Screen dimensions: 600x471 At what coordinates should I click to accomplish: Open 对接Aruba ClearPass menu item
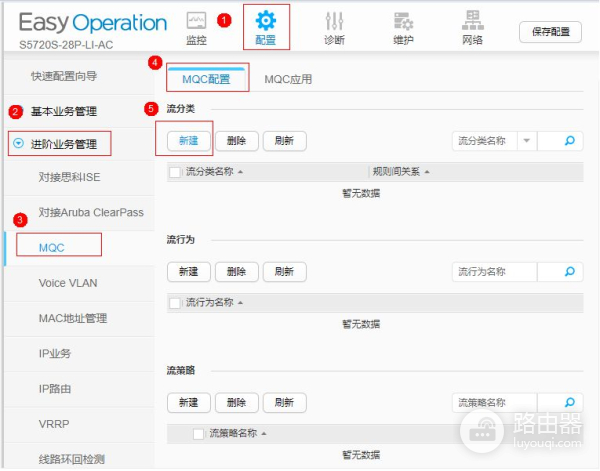tap(91, 212)
